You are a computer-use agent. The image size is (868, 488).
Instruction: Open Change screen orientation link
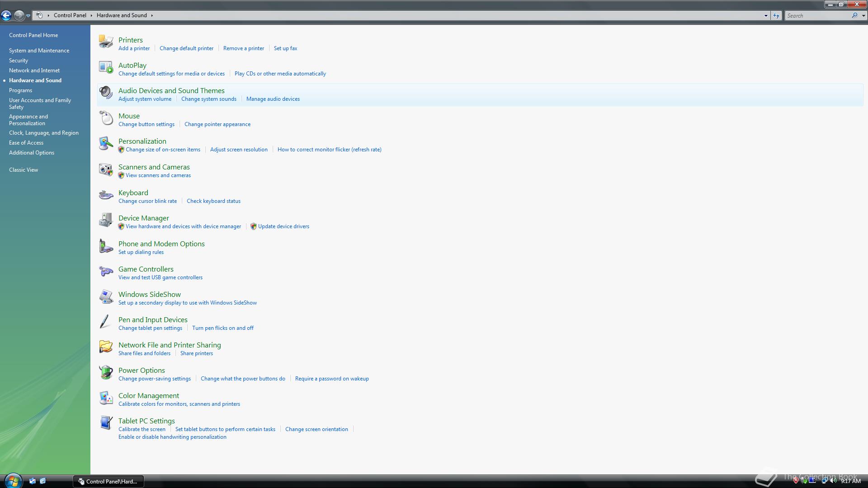[316, 429]
